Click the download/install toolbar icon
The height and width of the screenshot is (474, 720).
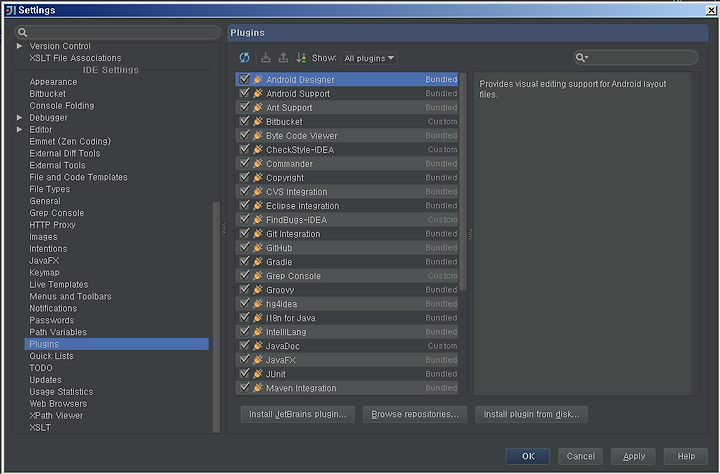(x=265, y=58)
